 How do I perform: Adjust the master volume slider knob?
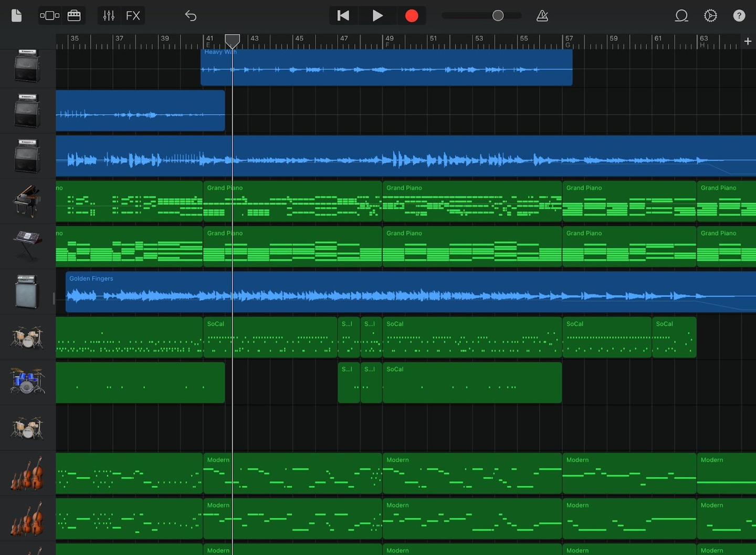pos(498,16)
